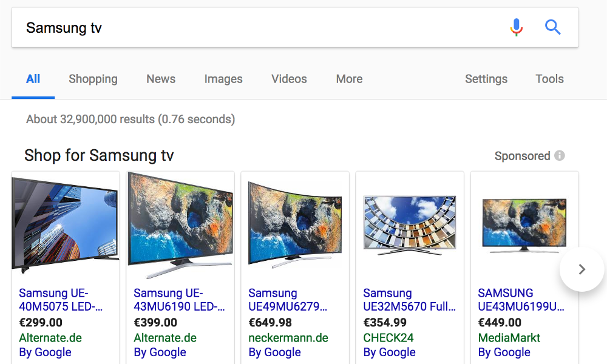The height and width of the screenshot is (364, 607).
Task: Open the Samsung UE-40M5075 LED product link
Action: [x=61, y=300]
